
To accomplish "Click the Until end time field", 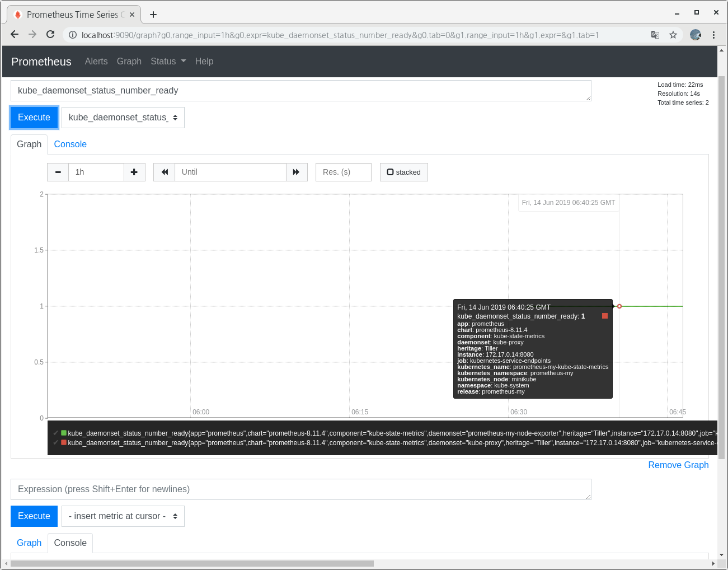I will 231,172.
